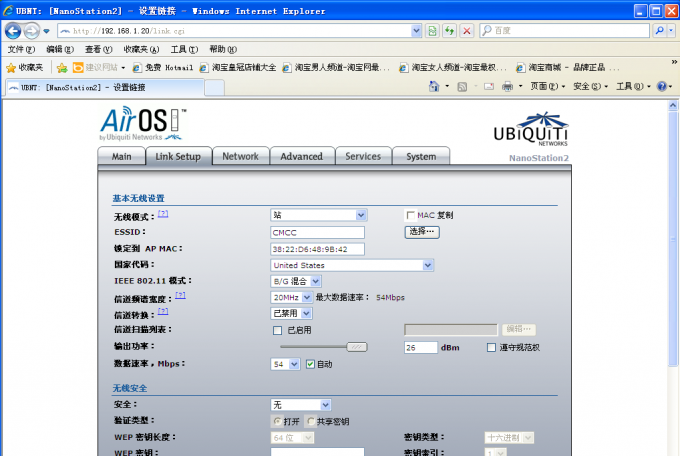Open the 免费 Hotmail favorites link
The height and width of the screenshot is (456, 680).
(163, 68)
